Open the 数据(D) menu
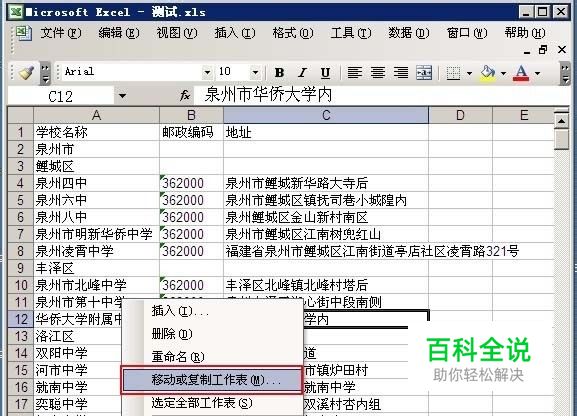Viewport: 577px width, 416px height. tap(409, 33)
